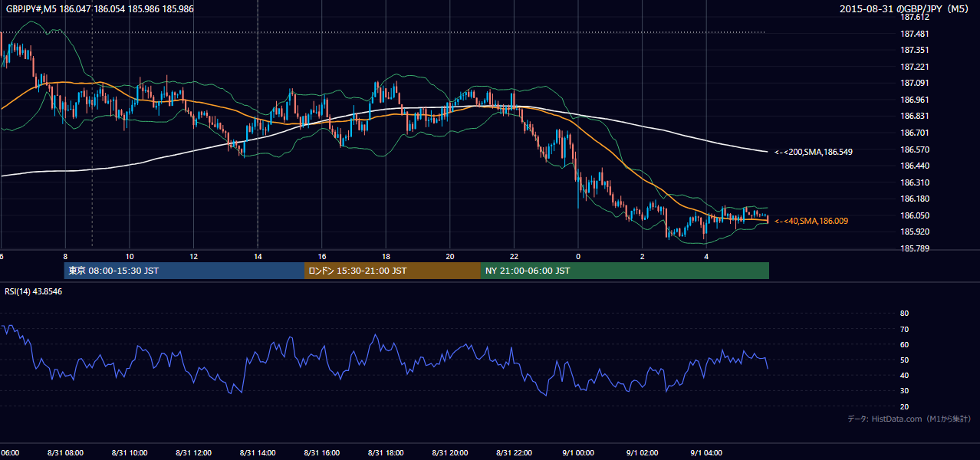Click RSI axis level 60
Image resolution: width=980 pixels, height=460 pixels.
(x=904, y=344)
